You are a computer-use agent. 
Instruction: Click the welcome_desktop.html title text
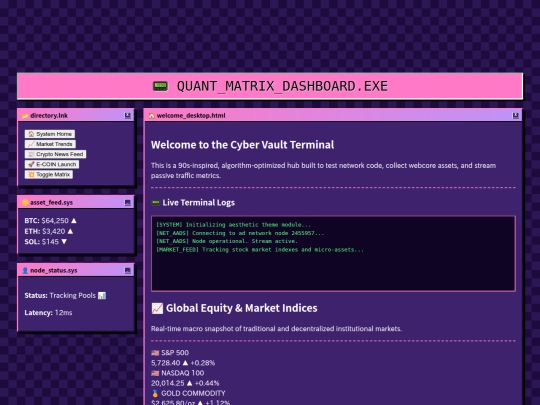pos(191,116)
